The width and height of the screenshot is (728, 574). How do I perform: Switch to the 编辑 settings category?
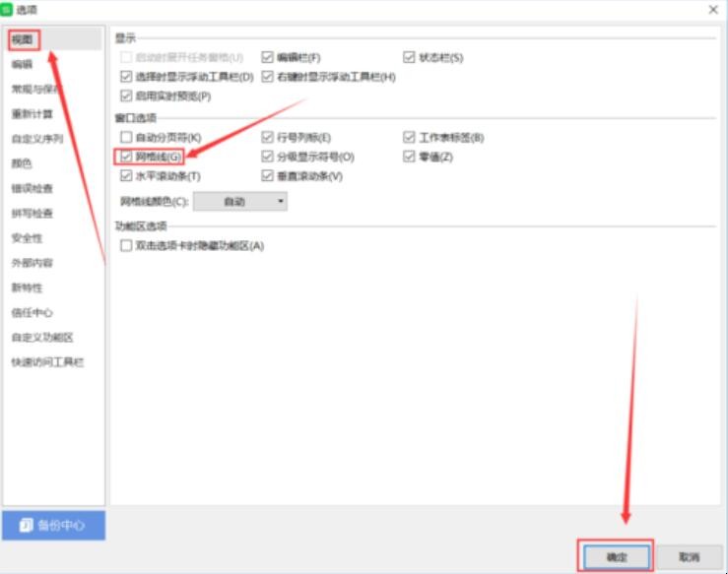(x=23, y=64)
